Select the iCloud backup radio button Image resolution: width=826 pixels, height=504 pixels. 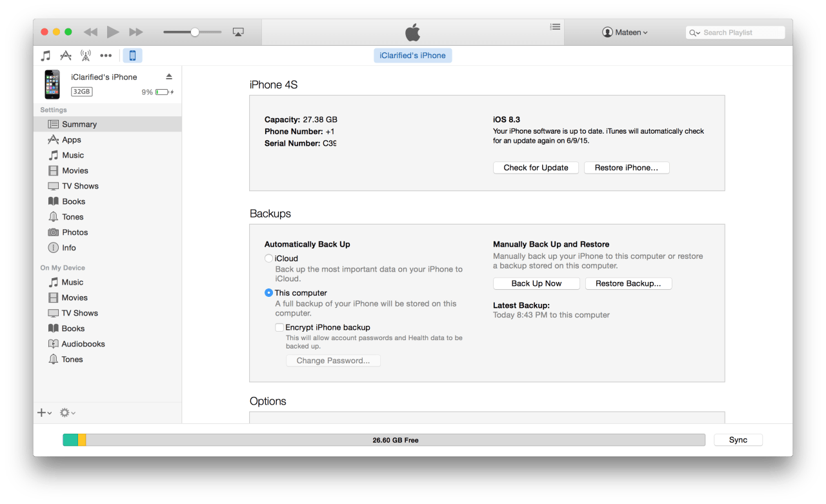coord(269,258)
